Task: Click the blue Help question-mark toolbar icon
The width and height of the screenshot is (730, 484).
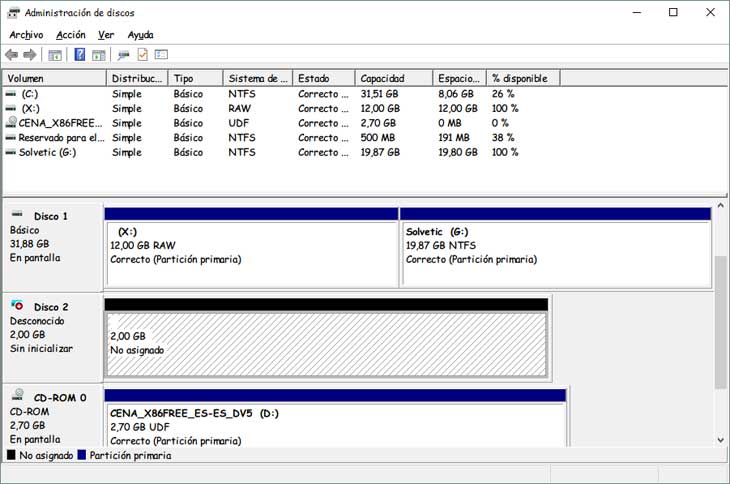Action: coord(79,55)
